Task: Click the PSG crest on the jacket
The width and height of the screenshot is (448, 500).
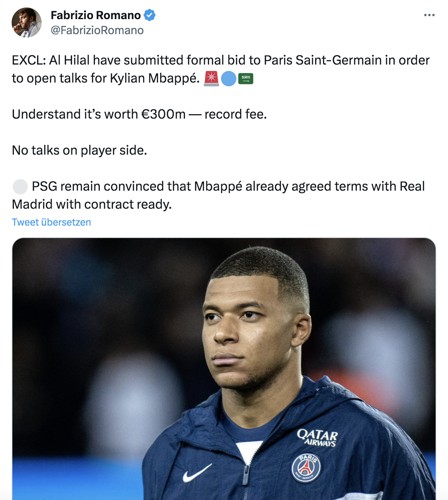Action: click(x=306, y=468)
